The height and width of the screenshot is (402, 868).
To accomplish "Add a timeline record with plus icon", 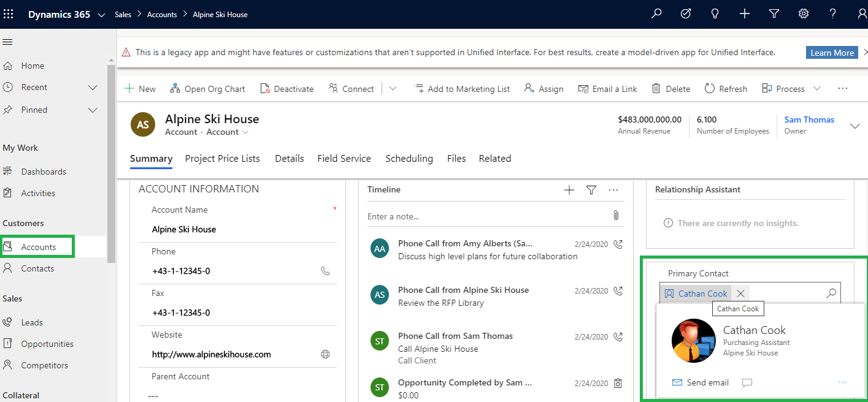I will pyautogui.click(x=569, y=190).
